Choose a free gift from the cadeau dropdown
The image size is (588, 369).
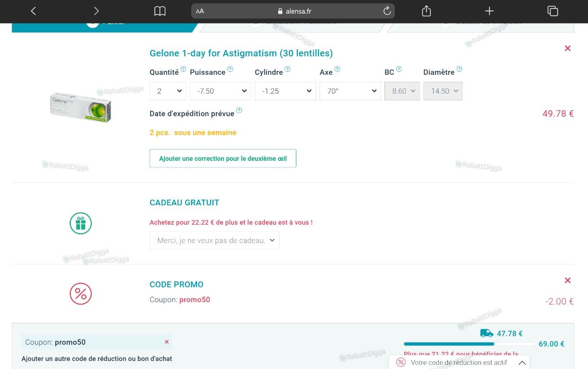(x=214, y=240)
